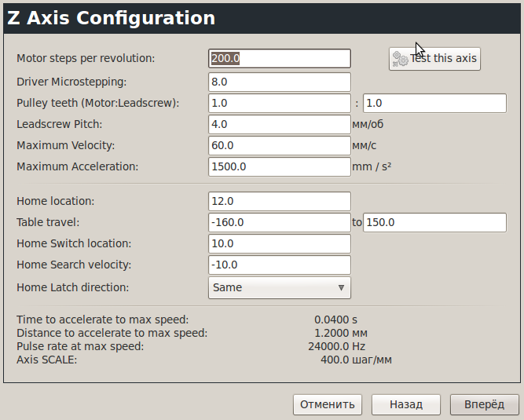Click the Leadscrew Pitch input box
The height and width of the screenshot is (420, 524).
[279, 124]
